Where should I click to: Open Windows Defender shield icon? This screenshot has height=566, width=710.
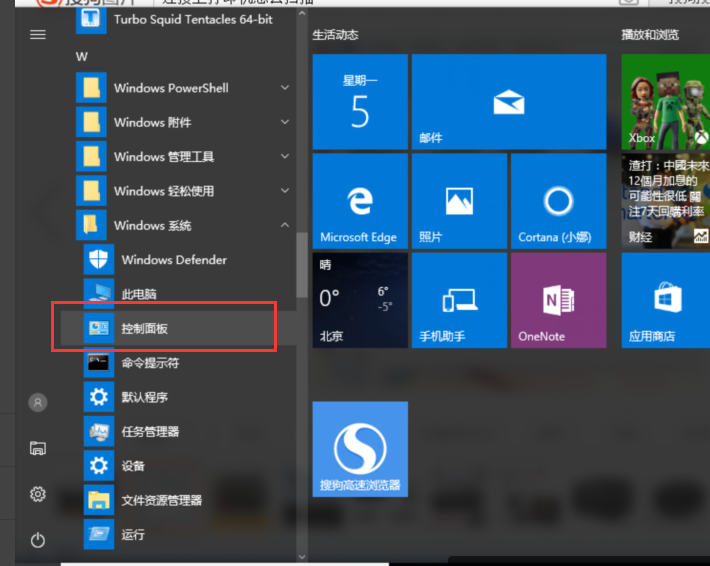99,259
